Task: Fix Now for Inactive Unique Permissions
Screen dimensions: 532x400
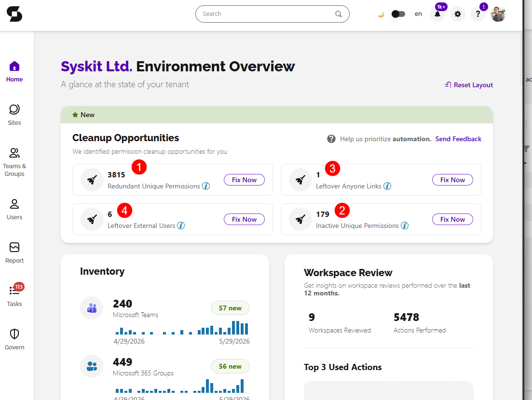Action: point(452,219)
